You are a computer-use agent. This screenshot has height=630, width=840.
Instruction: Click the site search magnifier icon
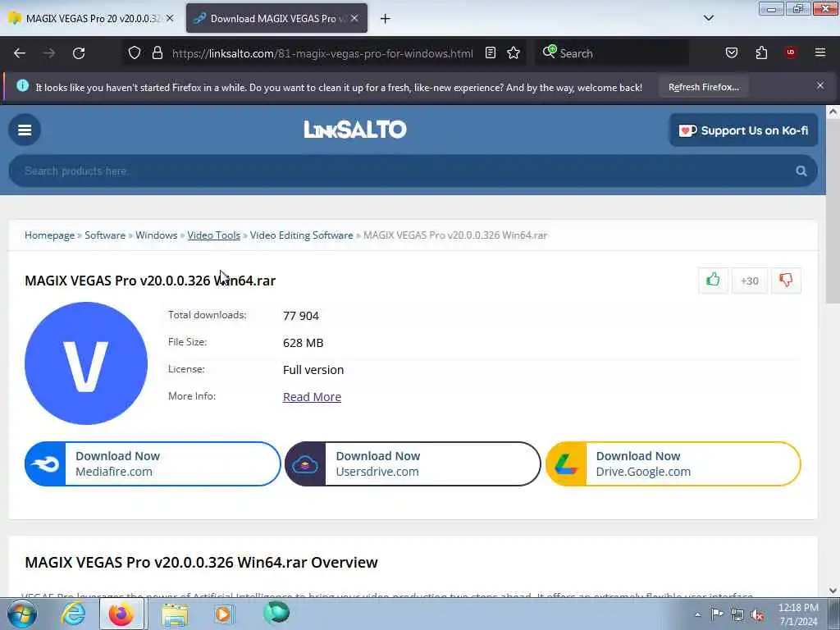tap(801, 171)
